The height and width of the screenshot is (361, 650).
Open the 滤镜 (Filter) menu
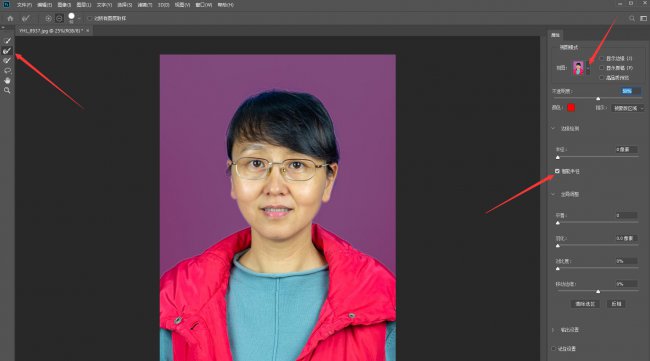click(145, 5)
